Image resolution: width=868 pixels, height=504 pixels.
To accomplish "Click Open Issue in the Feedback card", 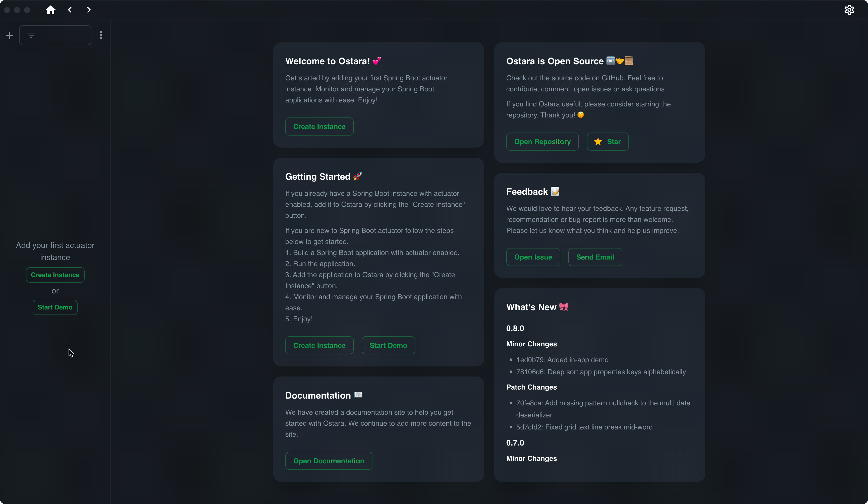I will 533,257.
